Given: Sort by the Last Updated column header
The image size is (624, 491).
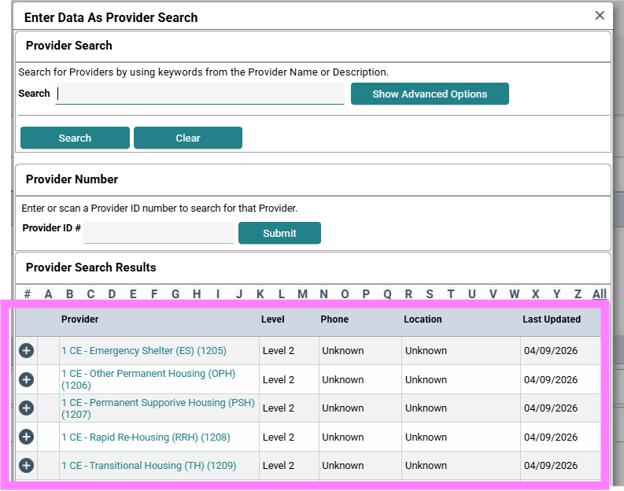Looking at the screenshot, I should [x=551, y=319].
